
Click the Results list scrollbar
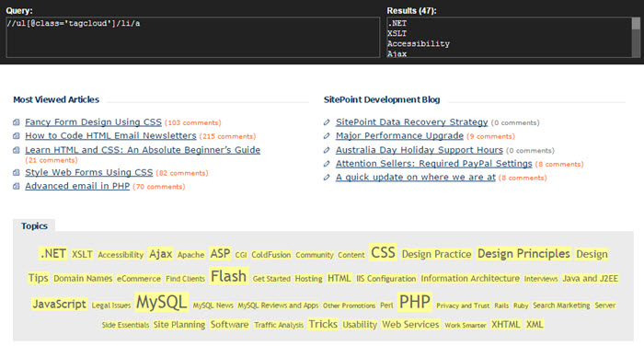[x=636, y=37]
